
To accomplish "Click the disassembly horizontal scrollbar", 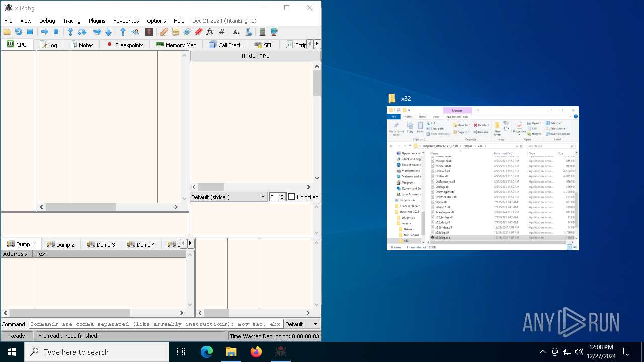I will coord(110,207).
